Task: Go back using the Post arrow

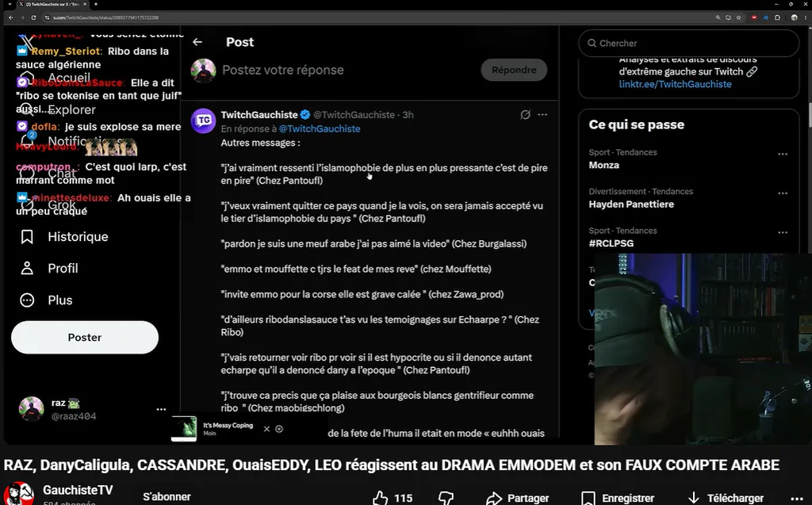Action: pos(197,42)
